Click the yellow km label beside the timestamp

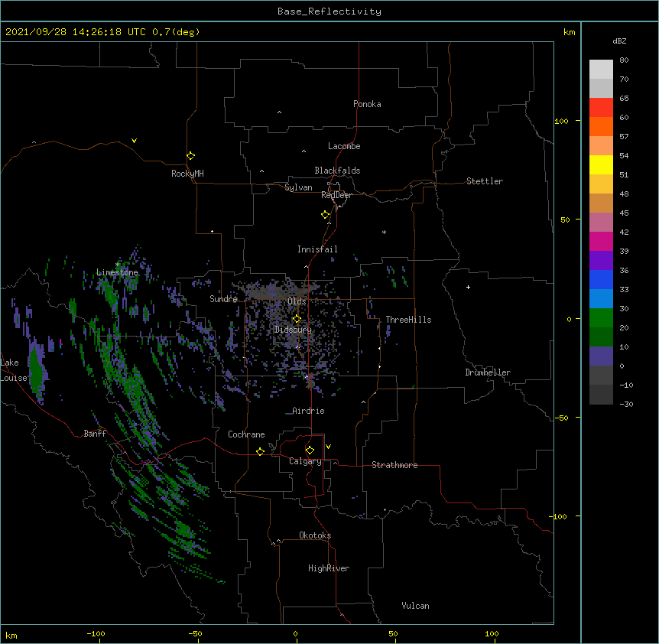[x=569, y=32]
